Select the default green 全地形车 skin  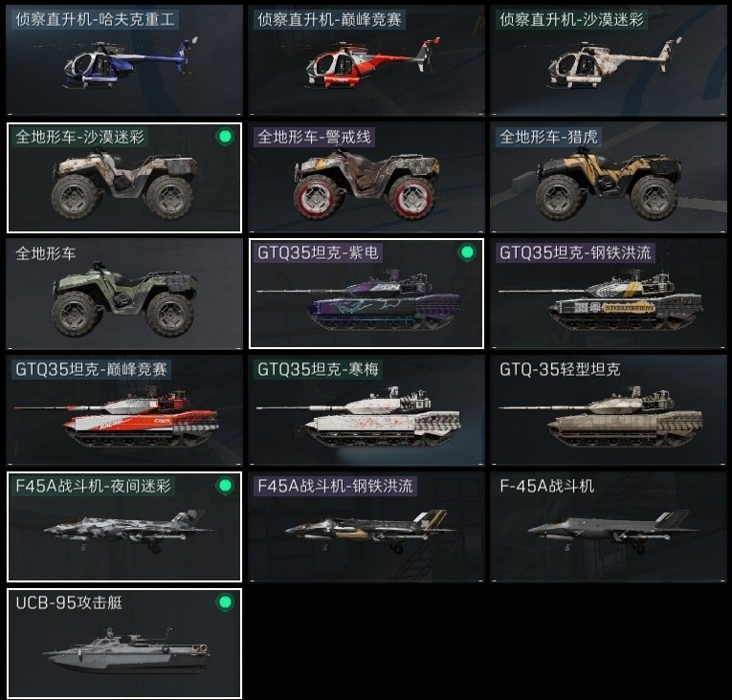tap(124, 294)
